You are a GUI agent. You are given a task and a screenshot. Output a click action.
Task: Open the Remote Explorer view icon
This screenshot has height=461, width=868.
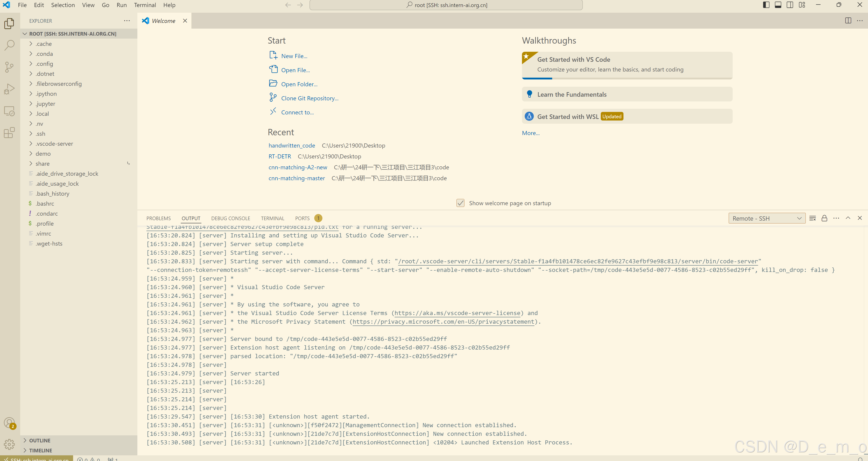[x=10, y=111]
